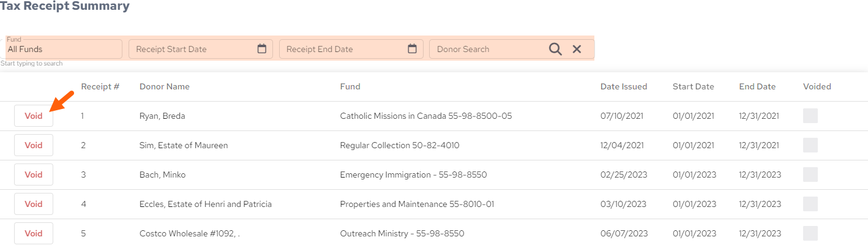Open the Receipt End Date calendar icon
This screenshot has height=248, width=868.
click(x=413, y=49)
